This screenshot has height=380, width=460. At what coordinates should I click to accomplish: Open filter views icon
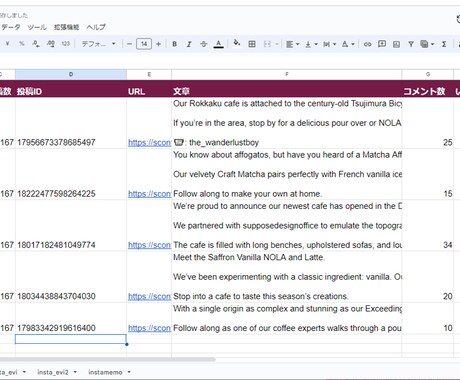424,44
